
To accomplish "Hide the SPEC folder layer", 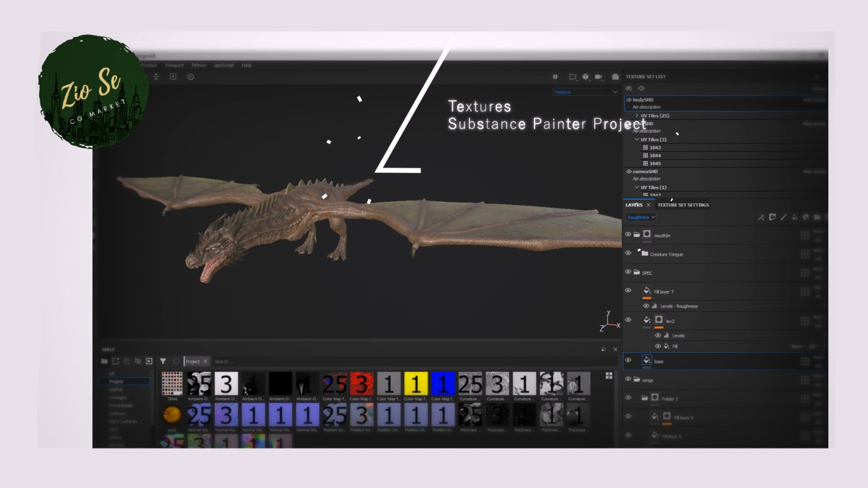I will 628,272.
